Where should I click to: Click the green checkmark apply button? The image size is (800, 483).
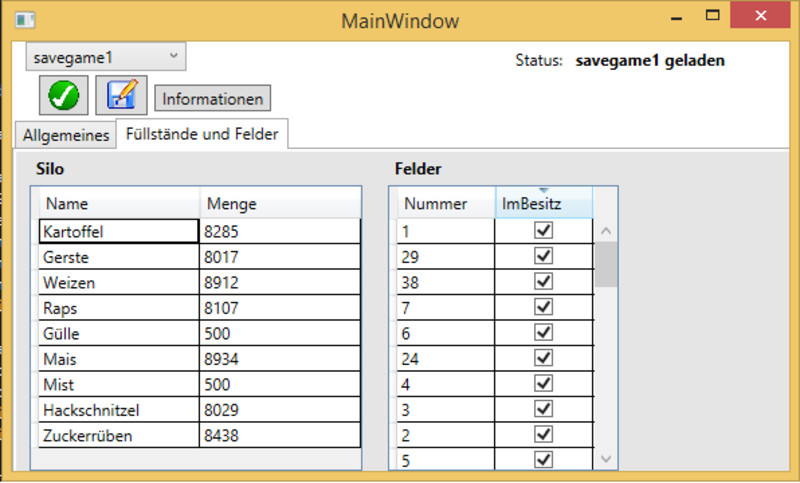64,95
